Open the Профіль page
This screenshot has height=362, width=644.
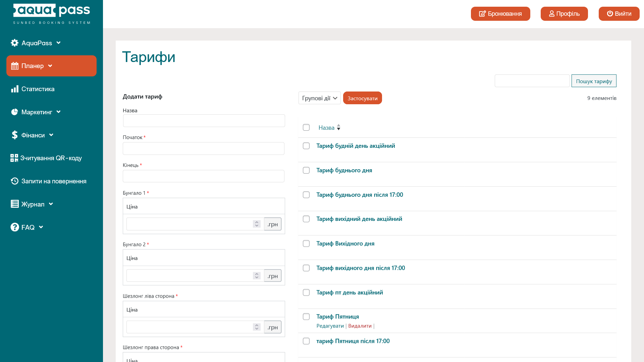tap(564, 14)
